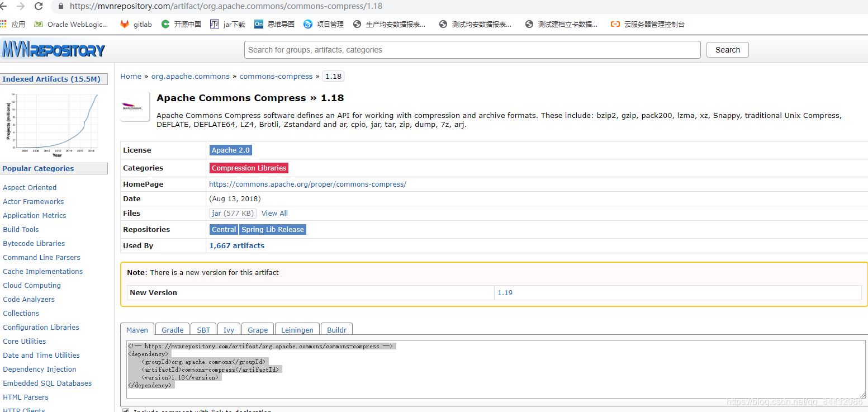Click the Apache 2.0 license badge
This screenshot has height=412, width=868.
[x=230, y=150]
